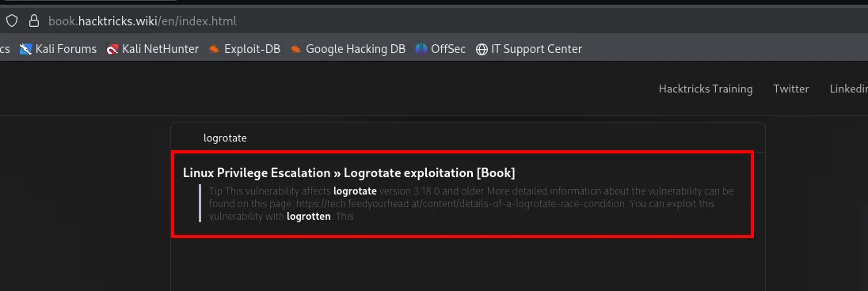
Task: Open Hacktricks Training in the header
Action: tap(705, 89)
